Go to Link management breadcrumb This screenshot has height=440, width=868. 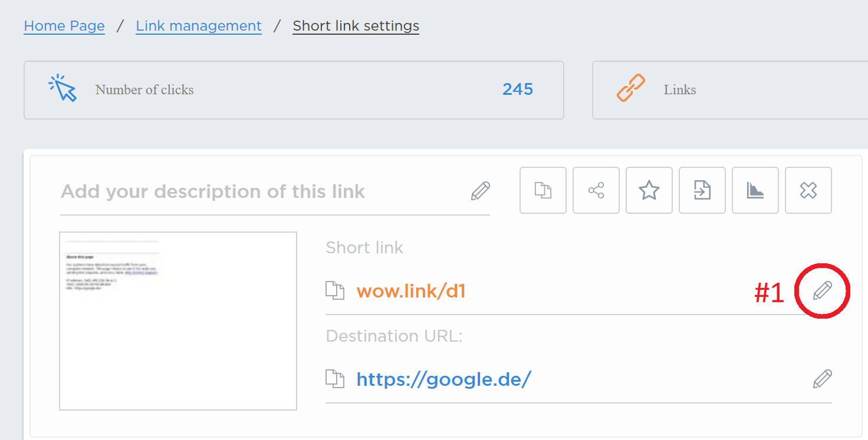[199, 26]
